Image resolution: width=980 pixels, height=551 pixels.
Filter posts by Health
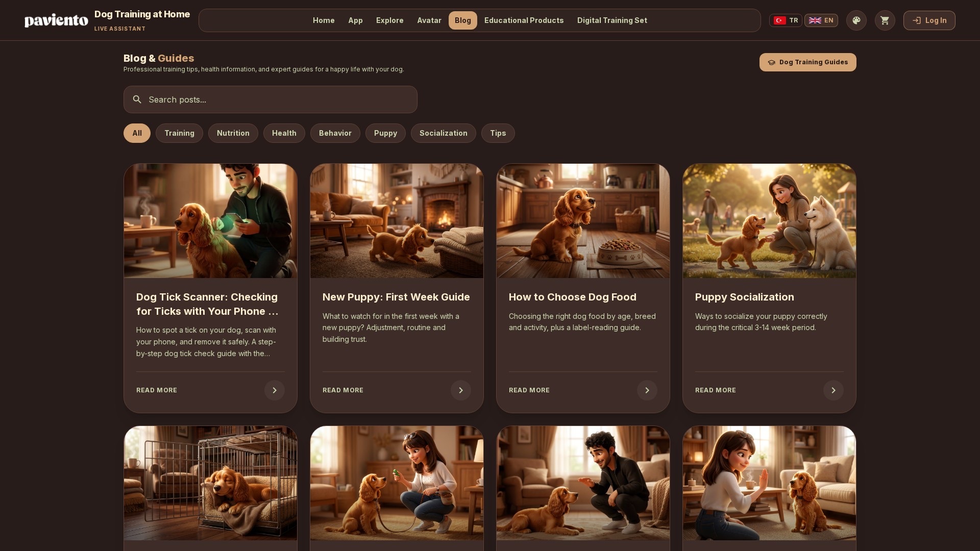coord(284,133)
